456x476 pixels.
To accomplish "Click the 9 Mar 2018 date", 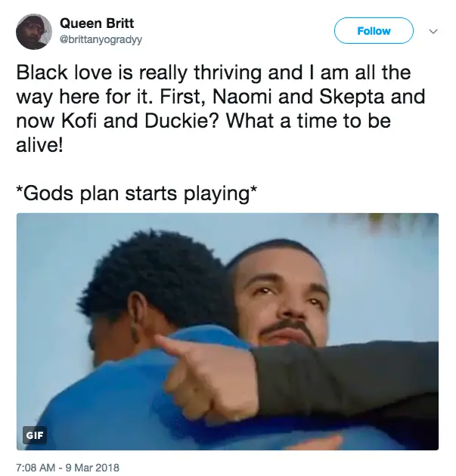I will (x=93, y=467).
